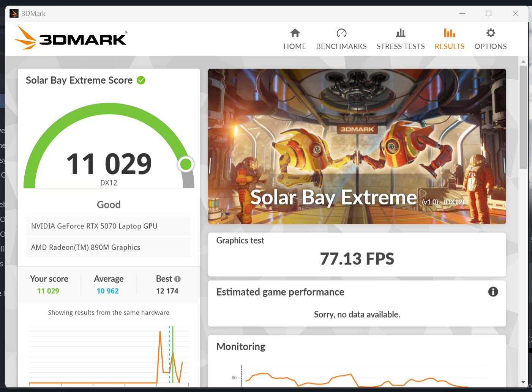
Task: Click the NVIDIA GeForce RTX 5070 Laptop GPU row
Action: click(x=109, y=226)
